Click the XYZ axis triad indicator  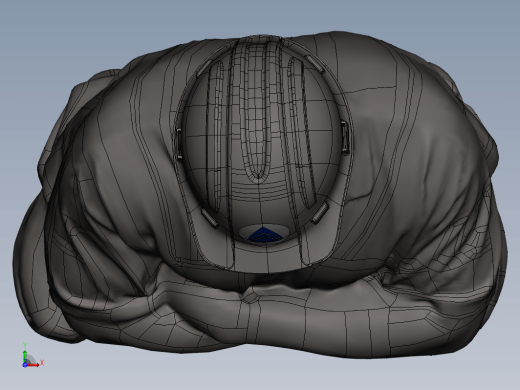(32, 355)
